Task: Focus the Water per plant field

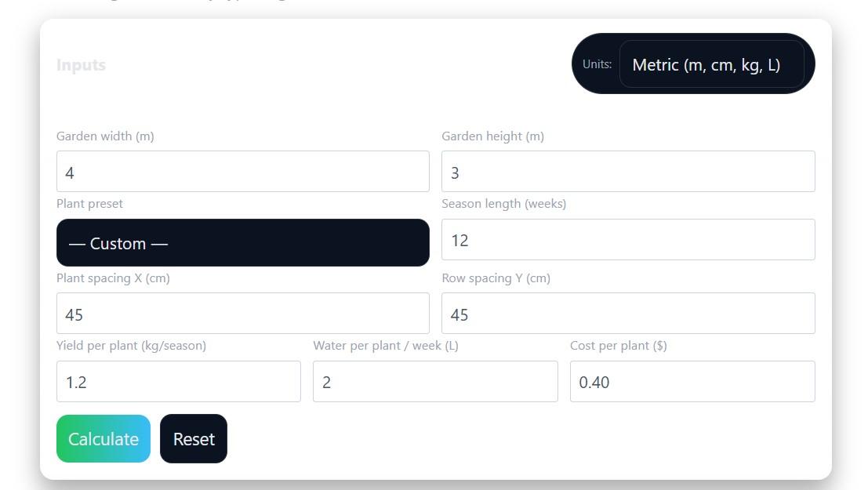Action: point(434,382)
